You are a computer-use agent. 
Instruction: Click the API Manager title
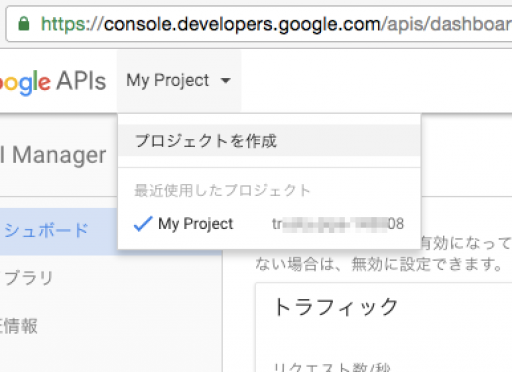[x=53, y=155]
